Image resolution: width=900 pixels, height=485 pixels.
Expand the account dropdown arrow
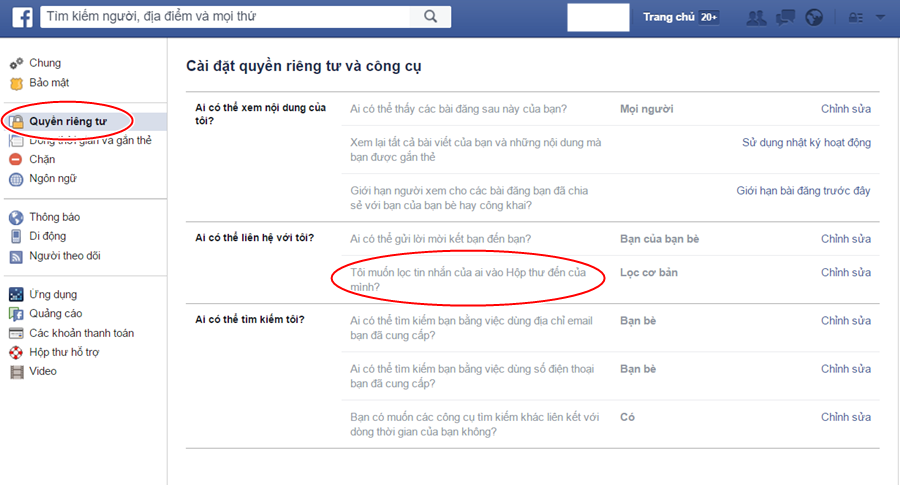click(x=880, y=17)
